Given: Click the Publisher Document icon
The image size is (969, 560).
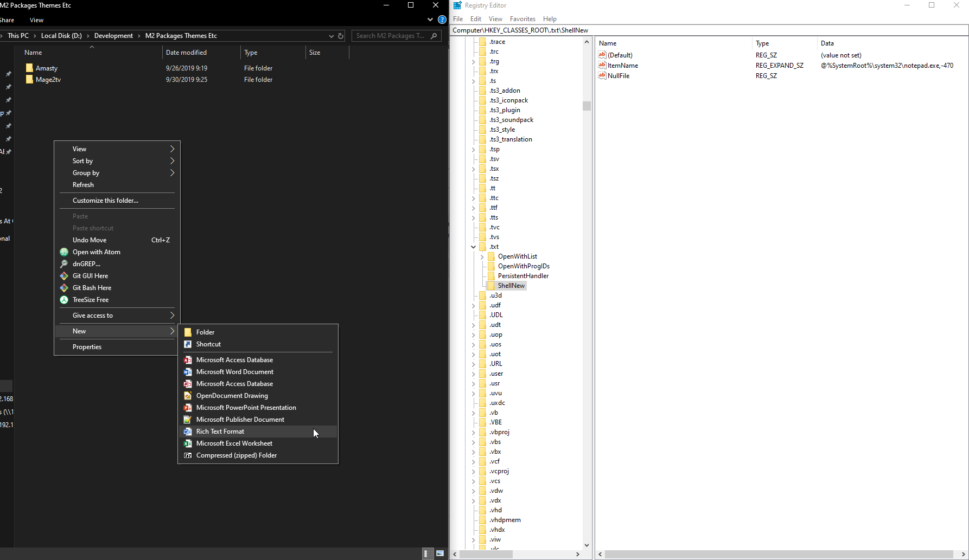Looking at the screenshot, I should click(188, 420).
